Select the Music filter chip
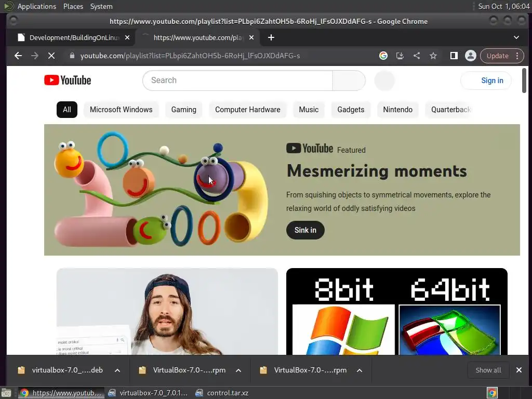 (309, 110)
